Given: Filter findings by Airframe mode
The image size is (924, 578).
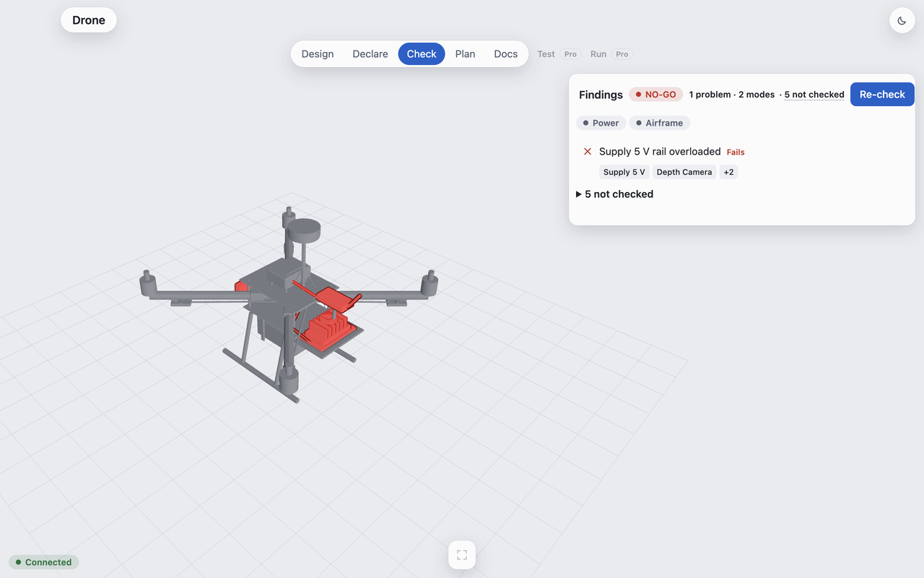Looking at the screenshot, I should point(660,123).
